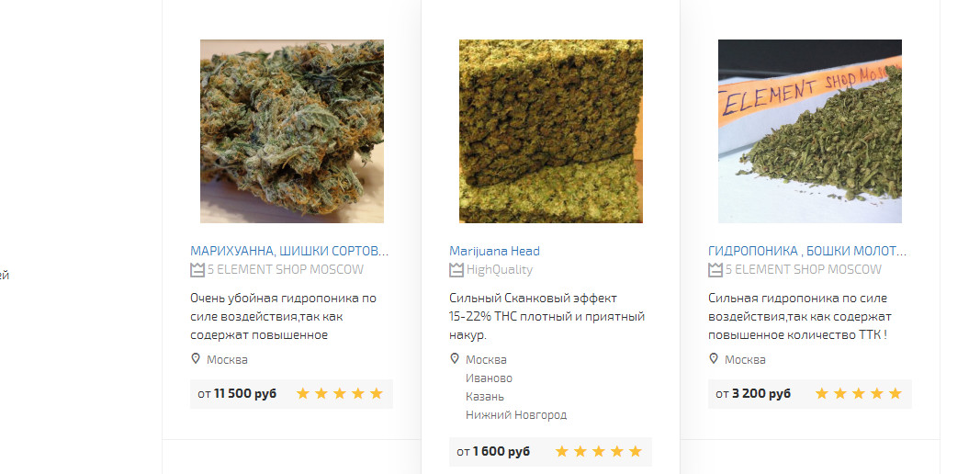
Task: Click the location pin in the first card
Action: click(196, 359)
